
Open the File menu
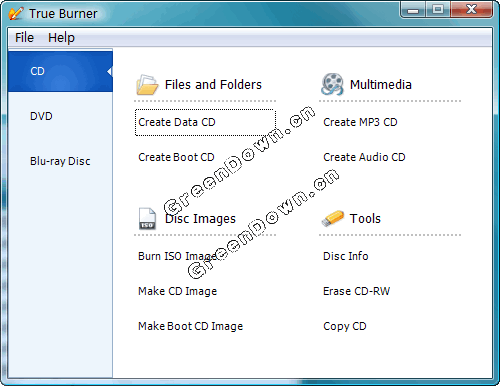[x=24, y=37]
